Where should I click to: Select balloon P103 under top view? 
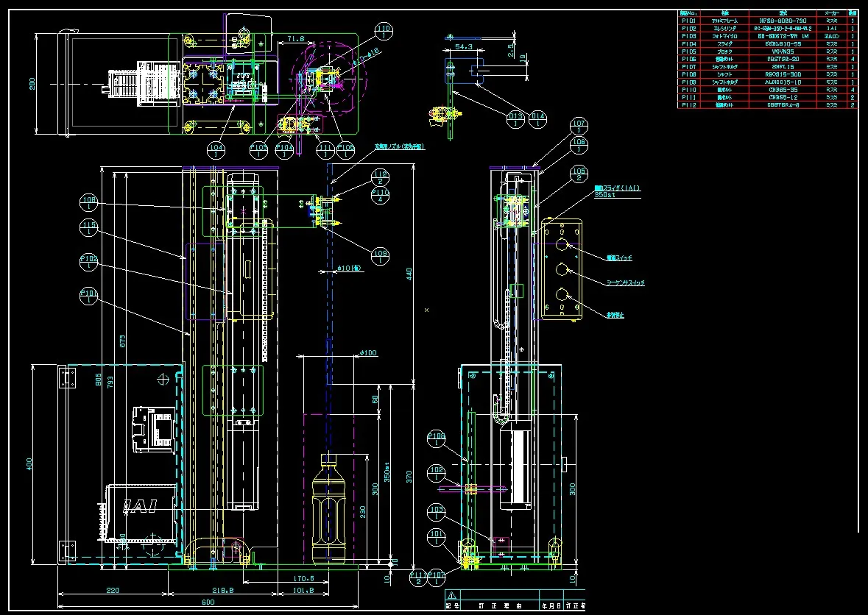[x=259, y=150]
